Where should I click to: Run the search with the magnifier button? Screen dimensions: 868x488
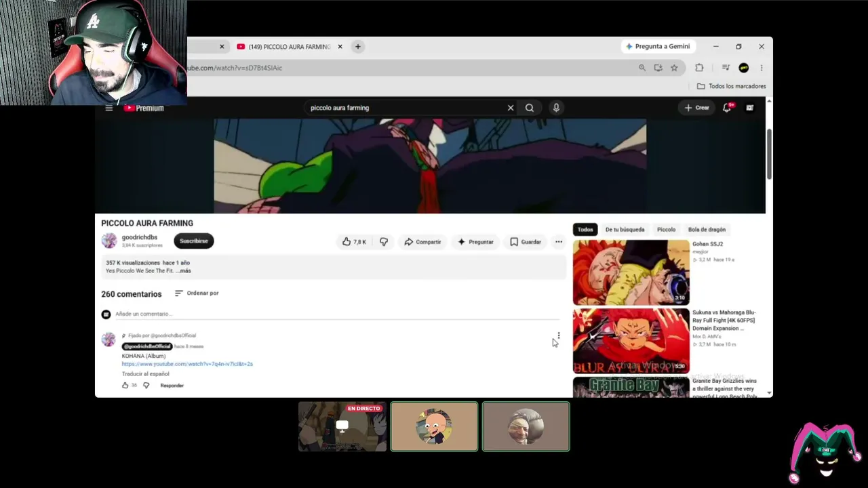530,108
